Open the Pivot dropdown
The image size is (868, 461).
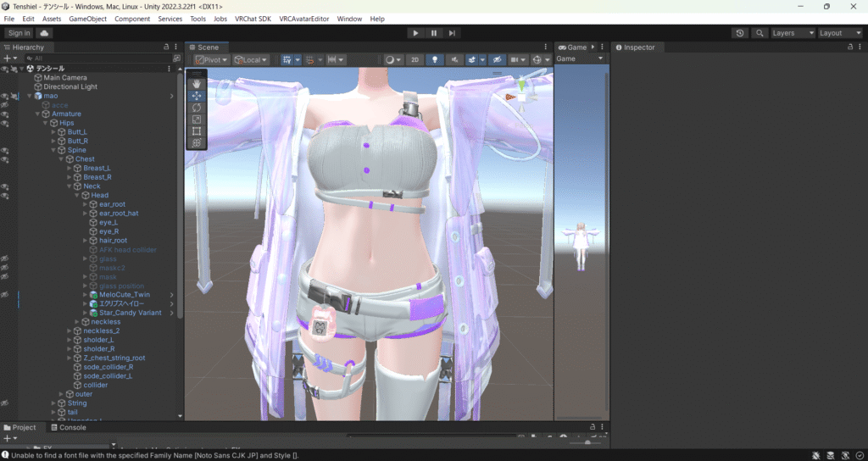click(x=211, y=60)
